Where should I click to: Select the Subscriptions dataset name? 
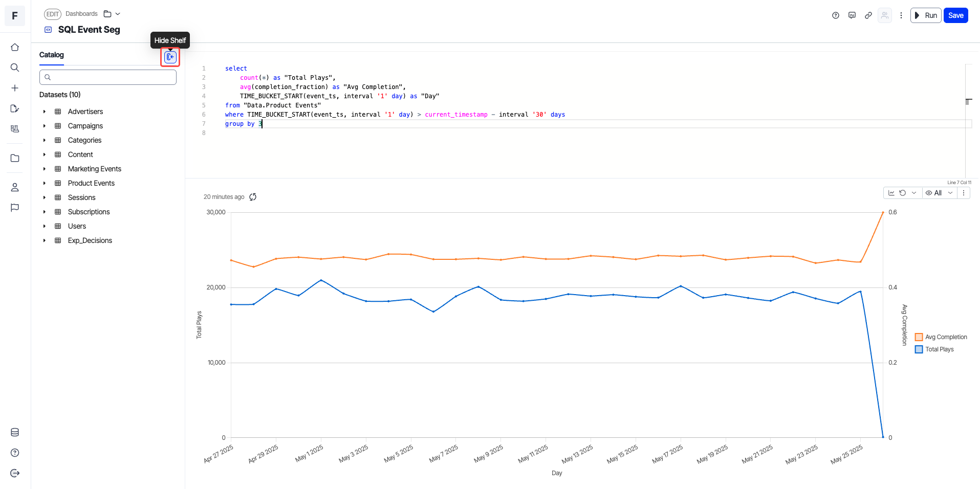pyautogui.click(x=89, y=212)
